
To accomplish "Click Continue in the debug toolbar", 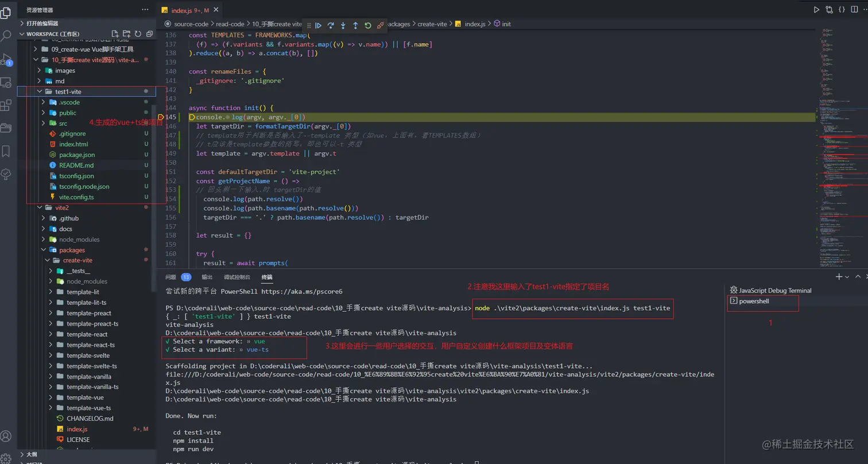I will point(318,25).
